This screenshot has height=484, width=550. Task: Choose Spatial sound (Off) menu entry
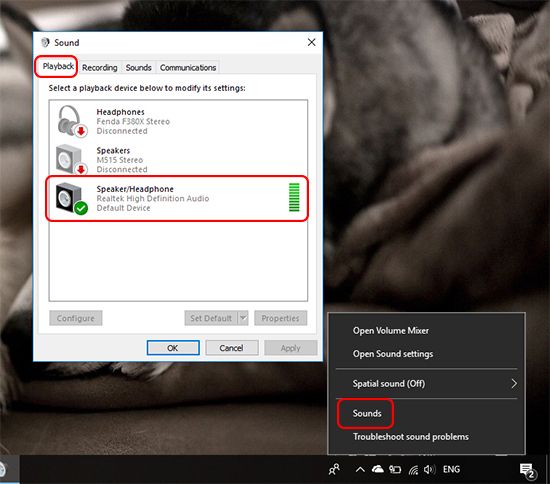click(426, 383)
